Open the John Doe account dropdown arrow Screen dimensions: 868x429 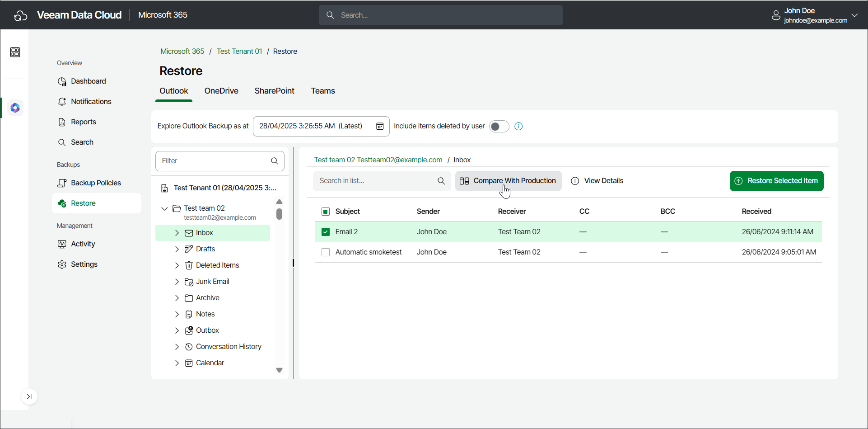854,15
